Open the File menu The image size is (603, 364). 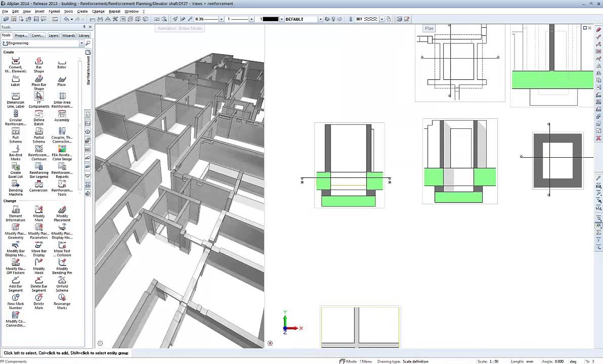[5, 11]
